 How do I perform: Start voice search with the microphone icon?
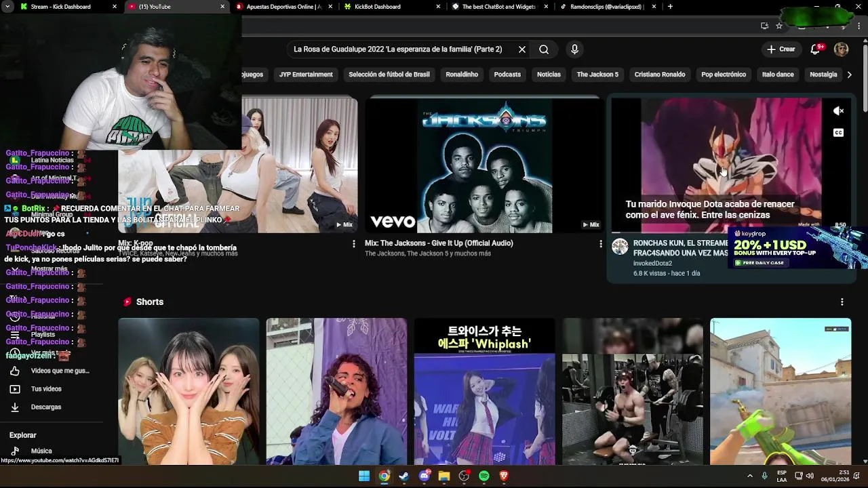[574, 49]
